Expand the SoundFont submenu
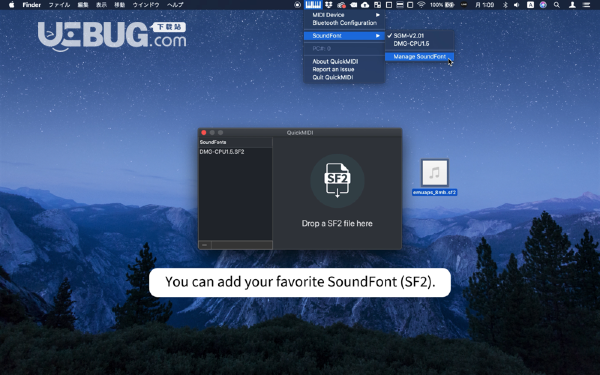 coord(344,36)
